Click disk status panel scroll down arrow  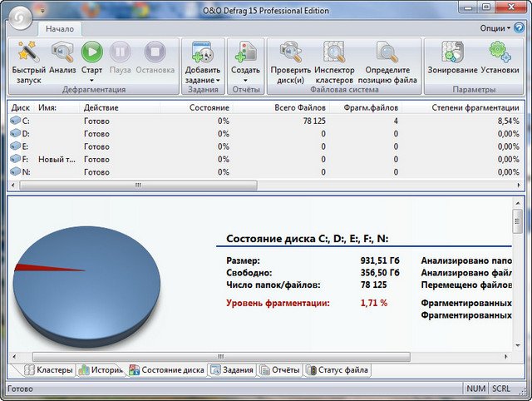[518, 345]
